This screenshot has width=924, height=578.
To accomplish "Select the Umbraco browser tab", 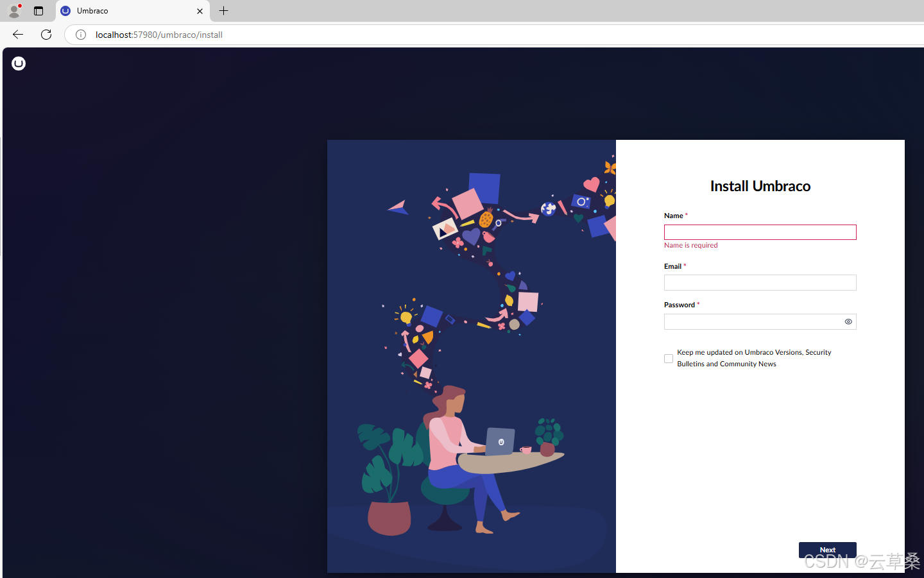I will tap(133, 11).
